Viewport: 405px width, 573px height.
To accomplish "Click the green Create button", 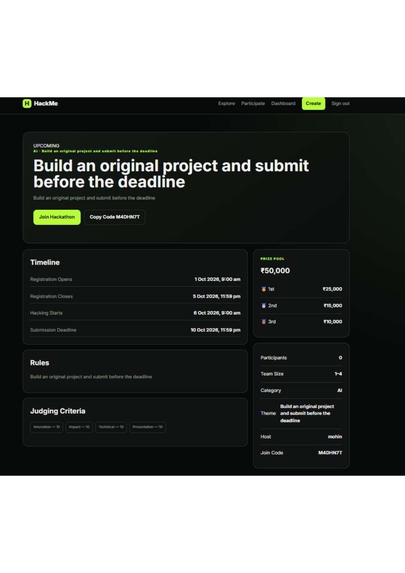I will coord(313,103).
